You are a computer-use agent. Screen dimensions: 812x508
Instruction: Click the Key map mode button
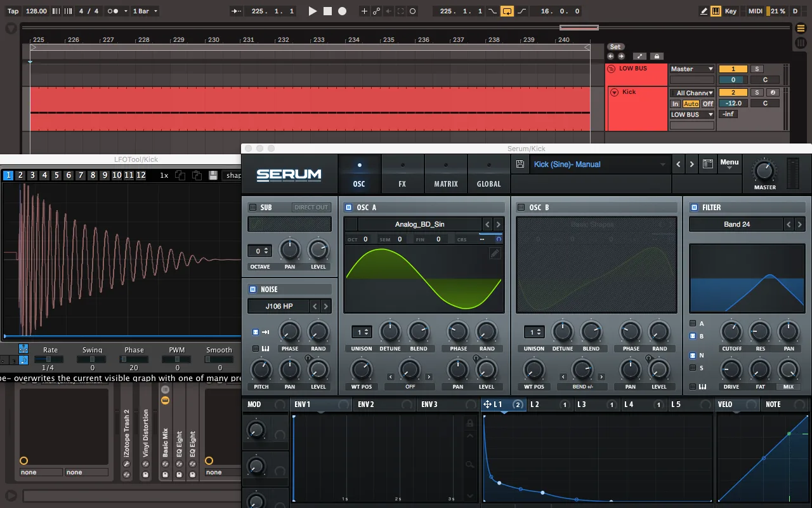[x=731, y=11]
